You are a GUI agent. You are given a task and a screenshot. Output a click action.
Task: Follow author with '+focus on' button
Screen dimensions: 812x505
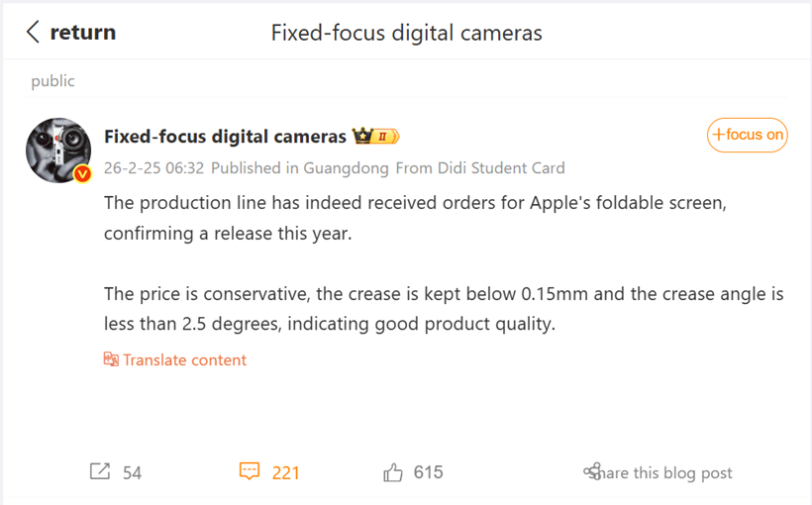tap(747, 135)
